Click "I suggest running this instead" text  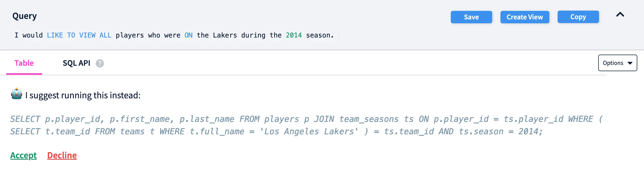point(83,95)
